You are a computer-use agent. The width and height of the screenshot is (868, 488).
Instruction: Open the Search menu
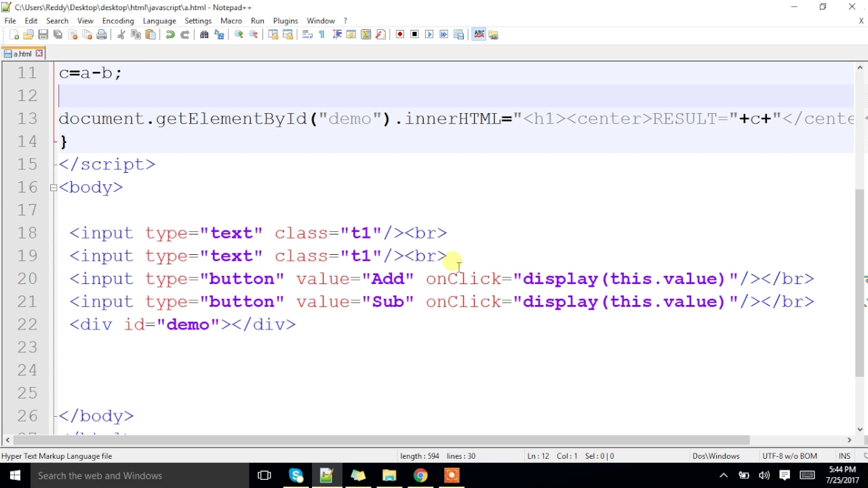click(58, 21)
